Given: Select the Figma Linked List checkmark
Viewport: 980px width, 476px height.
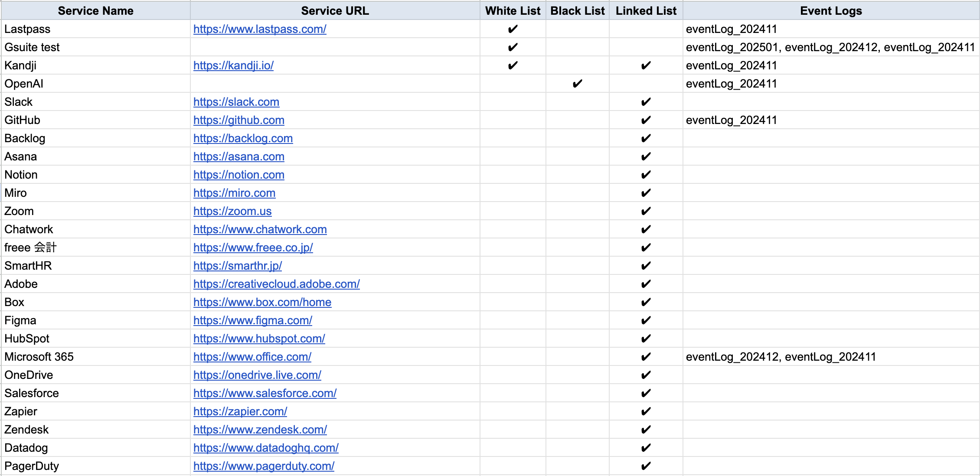Looking at the screenshot, I should pyautogui.click(x=646, y=320).
